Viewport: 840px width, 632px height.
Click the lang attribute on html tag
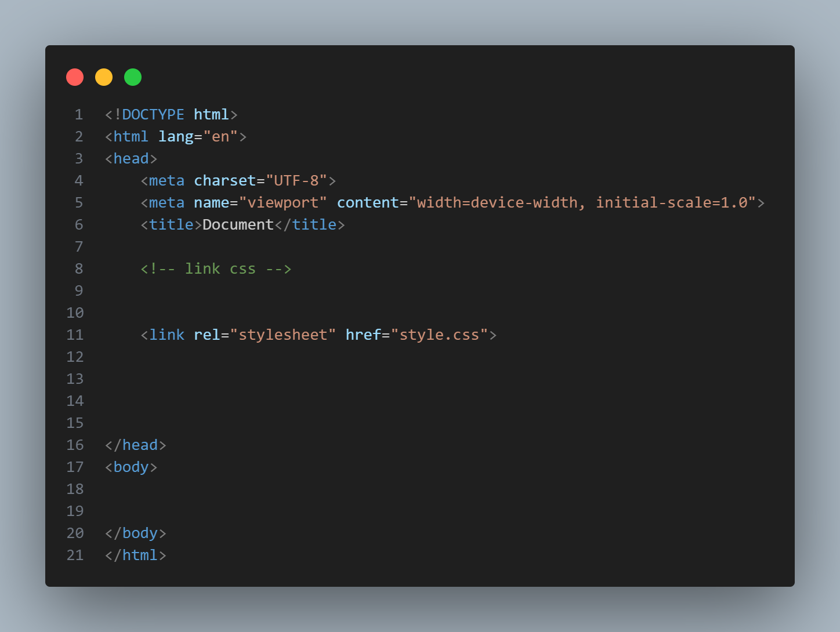176,137
